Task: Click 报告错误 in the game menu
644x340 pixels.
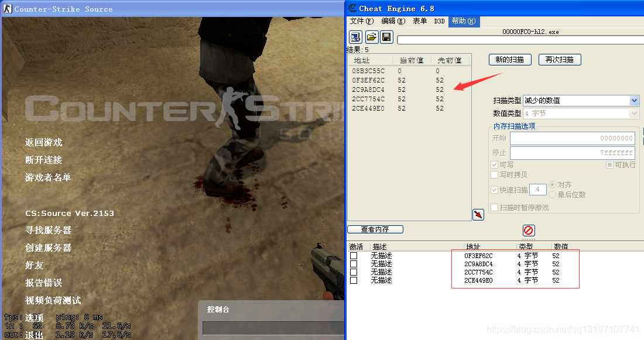Action: click(43, 283)
